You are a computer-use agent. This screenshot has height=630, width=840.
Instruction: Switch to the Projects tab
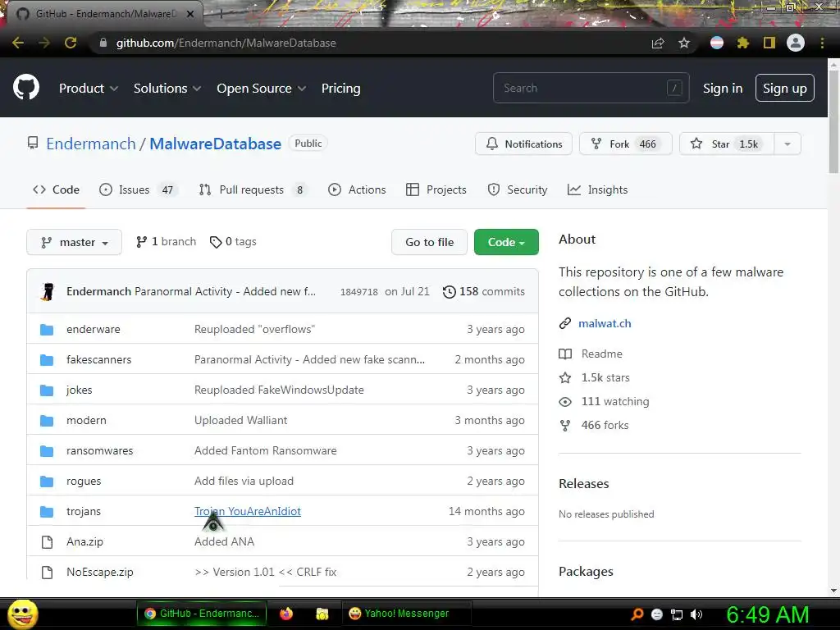[x=436, y=189]
